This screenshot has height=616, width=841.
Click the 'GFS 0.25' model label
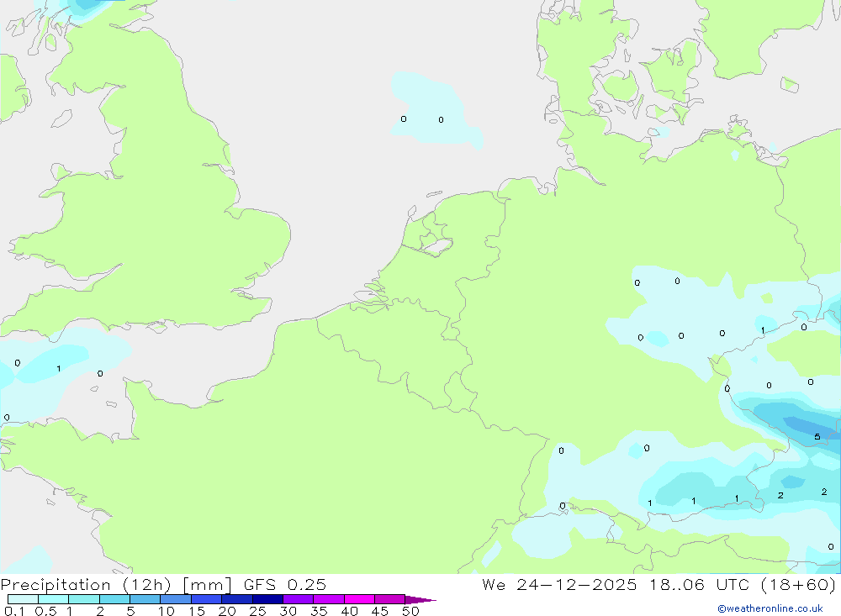[x=285, y=585]
